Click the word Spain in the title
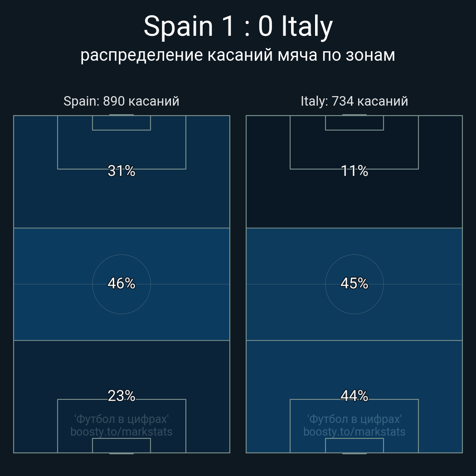The image size is (476, 476). [x=178, y=26]
